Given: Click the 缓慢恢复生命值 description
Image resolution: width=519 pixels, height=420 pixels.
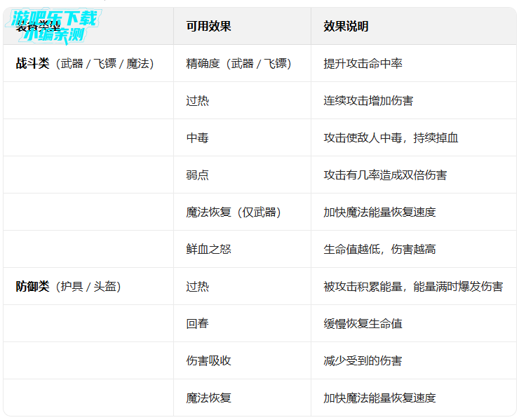Looking at the screenshot, I should click(x=363, y=324).
